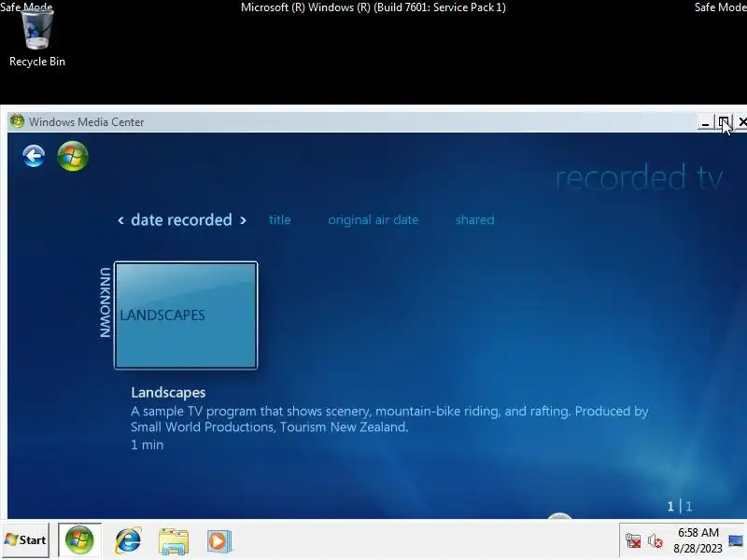Click the 1 | 1 page counter
The height and width of the screenshot is (560, 747).
[x=680, y=506]
